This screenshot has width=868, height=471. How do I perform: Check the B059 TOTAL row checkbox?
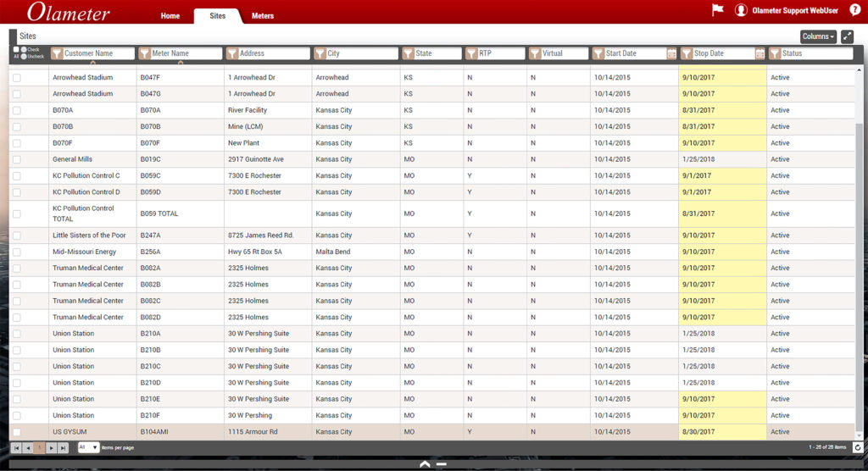pos(17,213)
